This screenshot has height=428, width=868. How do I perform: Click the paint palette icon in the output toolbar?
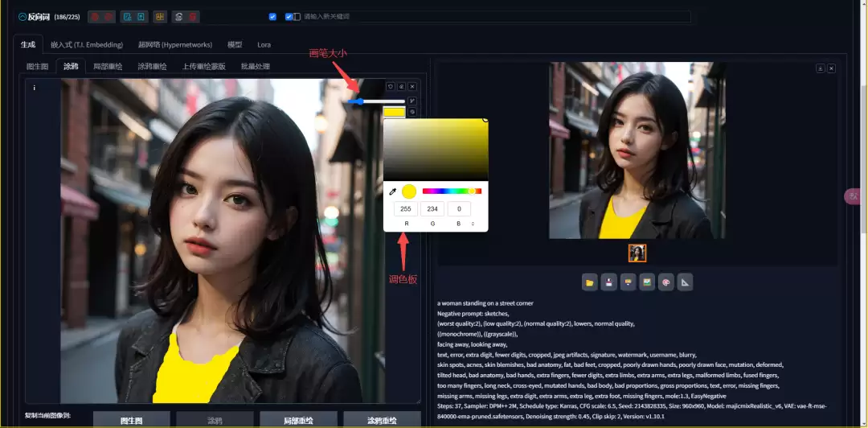click(x=666, y=282)
